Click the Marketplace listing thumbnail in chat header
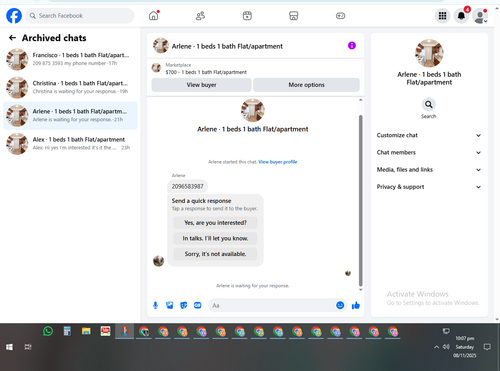Image resolution: width=500 pixels, height=371 pixels. 156,68
